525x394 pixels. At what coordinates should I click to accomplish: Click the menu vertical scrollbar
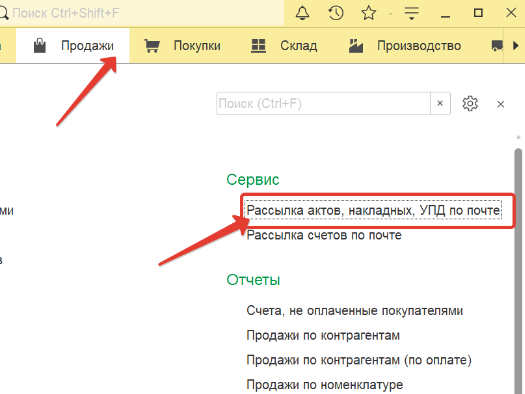(518, 271)
